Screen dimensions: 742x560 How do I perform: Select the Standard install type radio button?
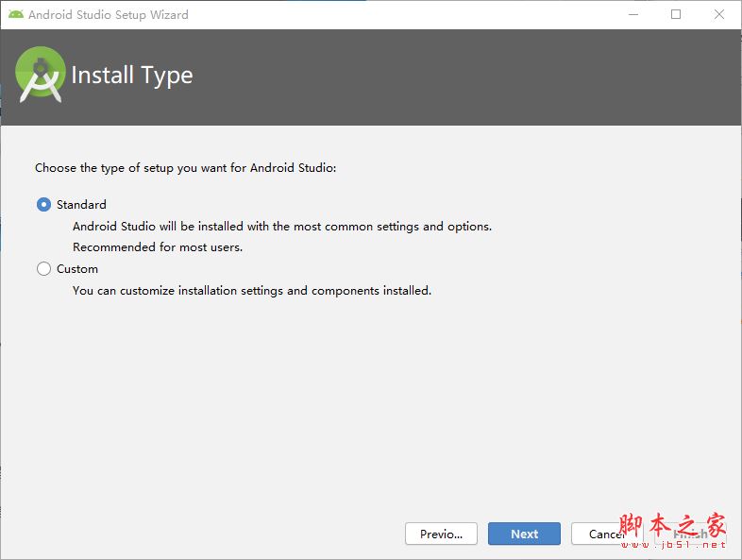coord(43,205)
